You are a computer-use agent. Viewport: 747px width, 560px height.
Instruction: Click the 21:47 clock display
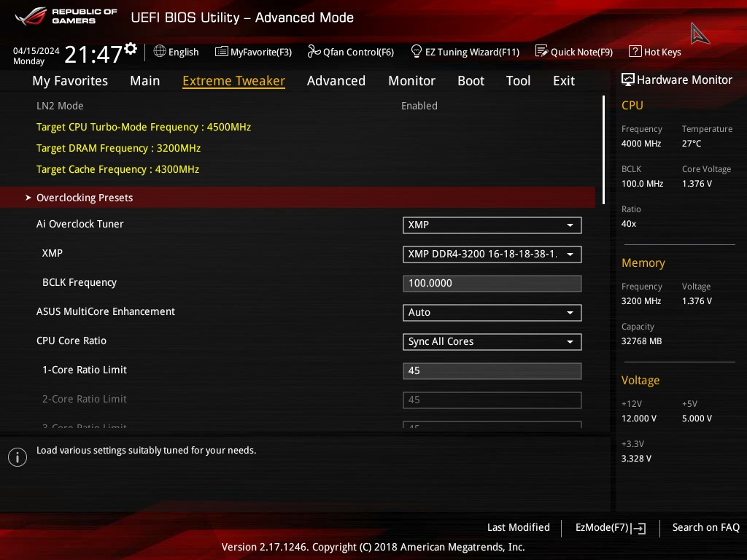click(x=93, y=54)
